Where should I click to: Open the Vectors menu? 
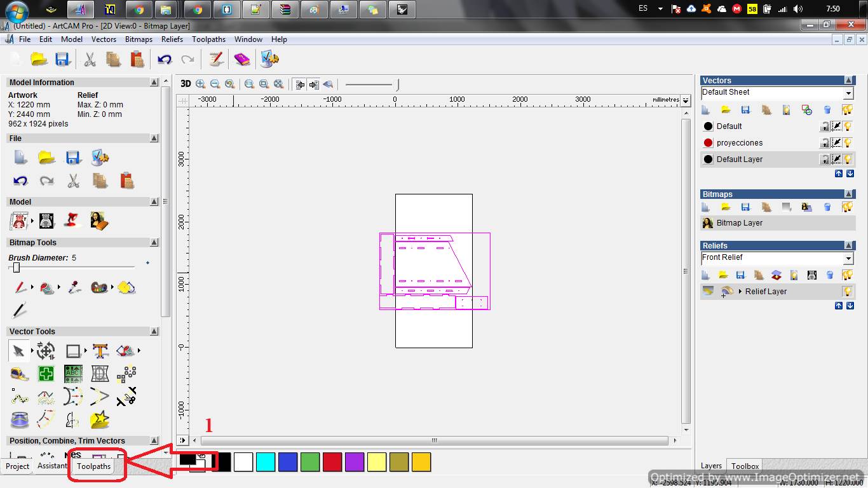click(104, 39)
